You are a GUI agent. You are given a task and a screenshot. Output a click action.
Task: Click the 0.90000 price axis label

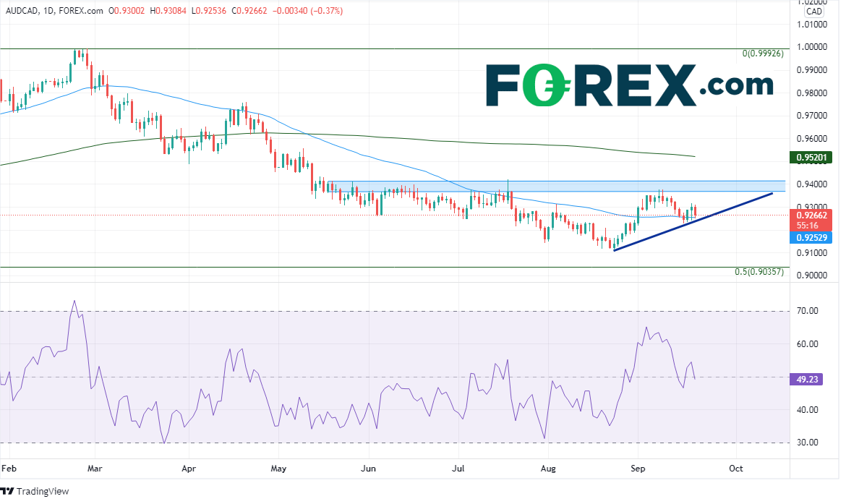coord(812,276)
